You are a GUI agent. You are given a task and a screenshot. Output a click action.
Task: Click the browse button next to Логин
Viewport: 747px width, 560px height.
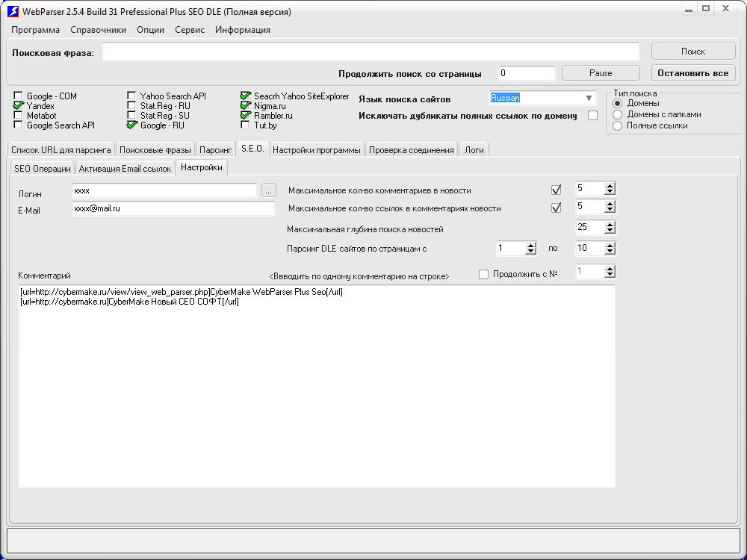[269, 190]
